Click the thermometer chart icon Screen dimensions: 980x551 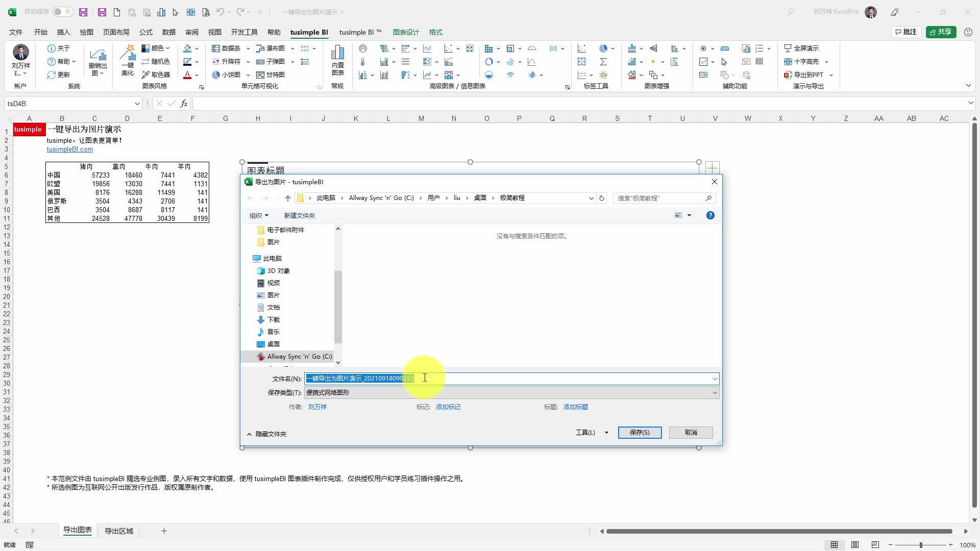(x=362, y=62)
